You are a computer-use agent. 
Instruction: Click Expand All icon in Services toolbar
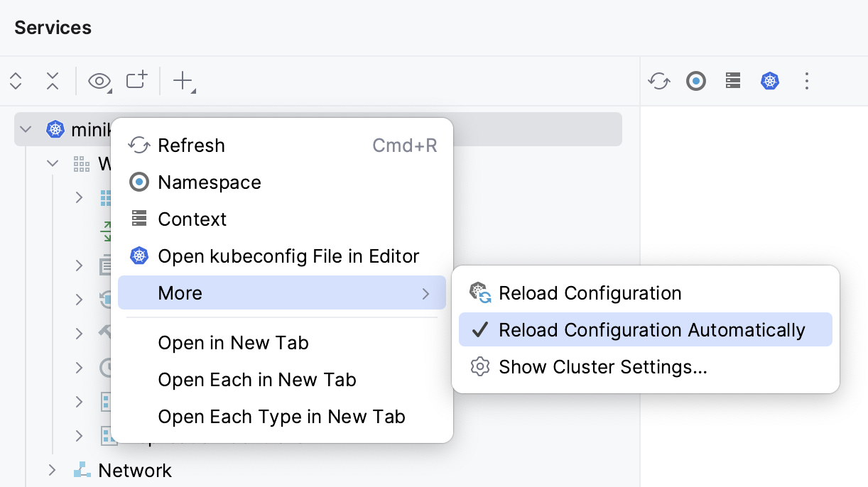click(x=16, y=81)
